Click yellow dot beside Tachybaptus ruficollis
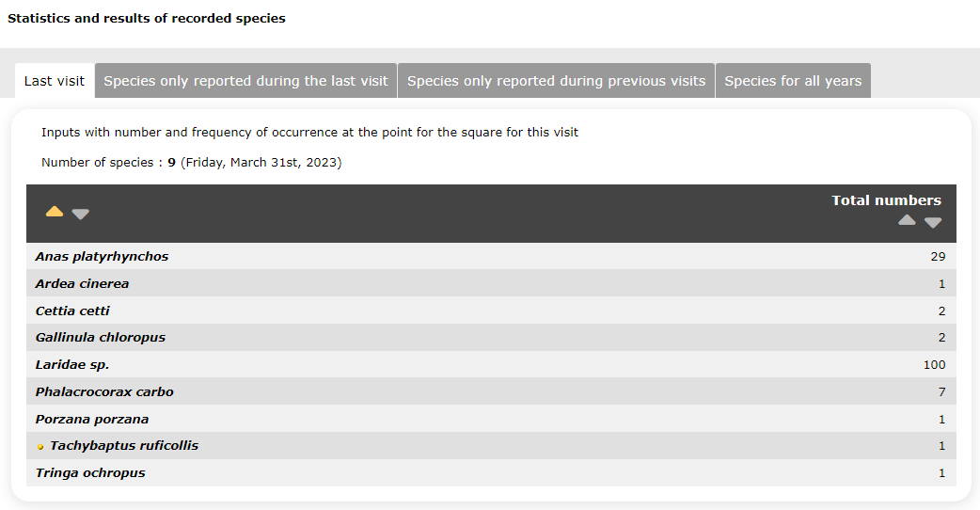 pos(40,447)
